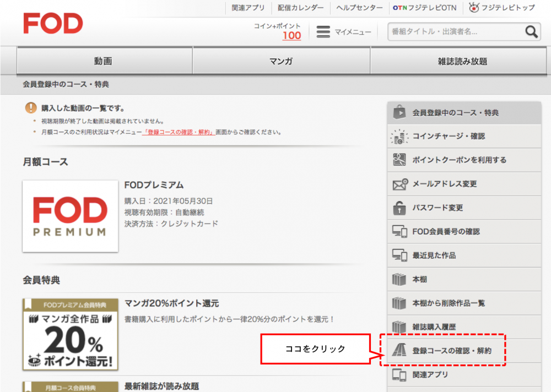Click the 100 coin point balance
This screenshot has height=392, width=551.
coord(291,35)
